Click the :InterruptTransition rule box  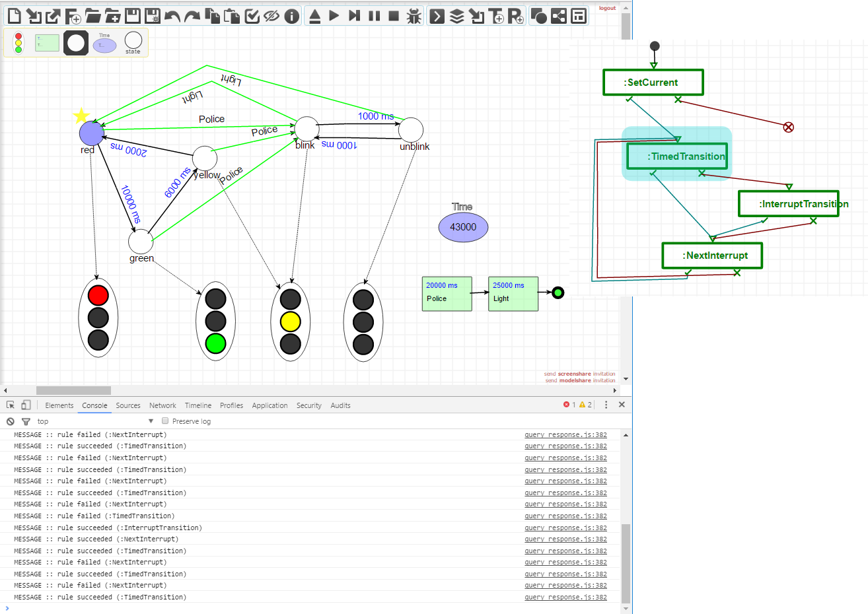click(x=789, y=204)
